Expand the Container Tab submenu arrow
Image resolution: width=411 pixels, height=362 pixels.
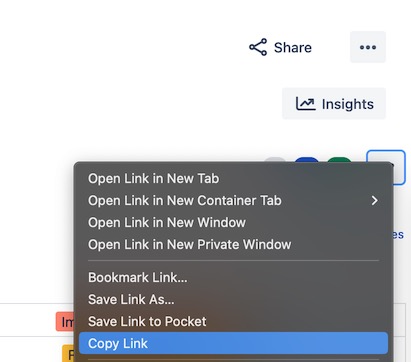pos(374,200)
